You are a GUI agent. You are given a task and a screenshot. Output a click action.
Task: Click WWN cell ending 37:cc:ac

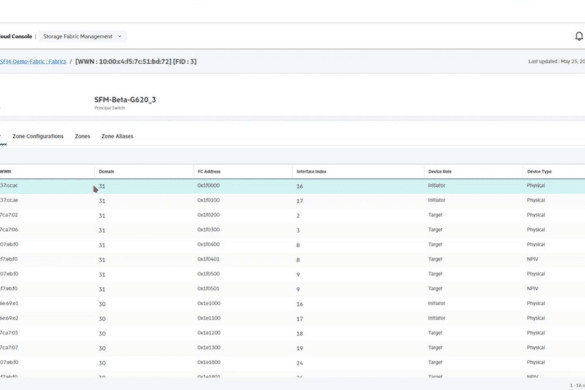tap(9, 185)
